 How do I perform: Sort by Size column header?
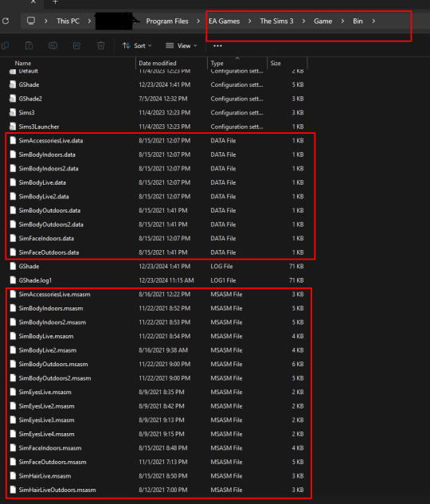pyautogui.click(x=276, y=64)
